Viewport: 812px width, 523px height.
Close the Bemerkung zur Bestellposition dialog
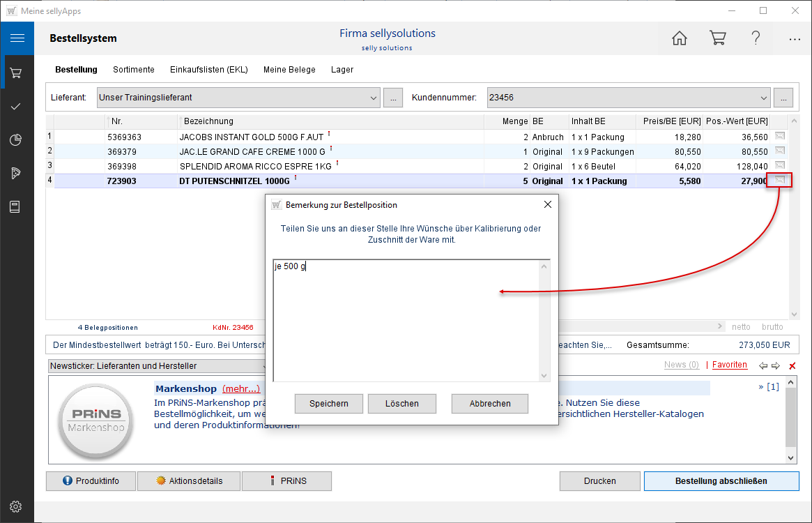point(547,205)
